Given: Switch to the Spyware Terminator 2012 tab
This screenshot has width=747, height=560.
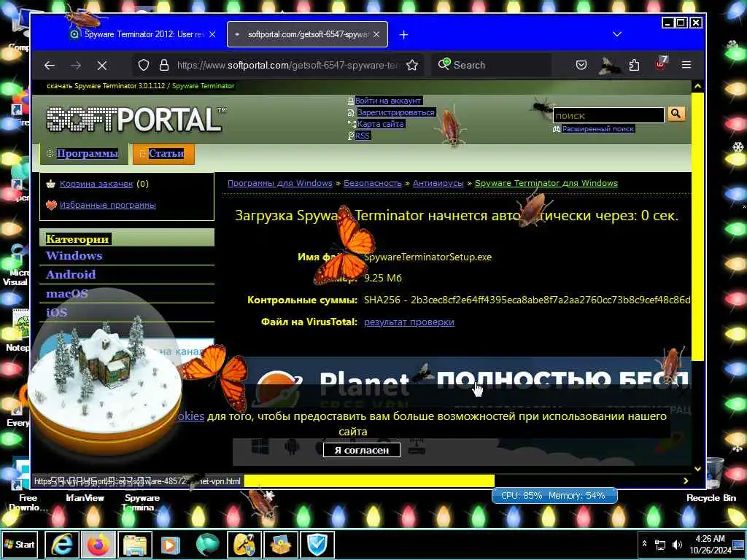Looking at the screenshot, I should [x=142, y=34].
